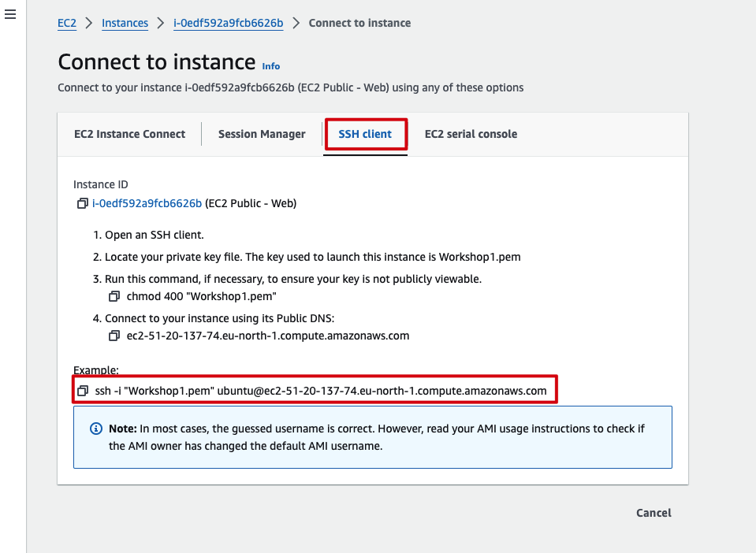
Task: Click the ssh example command text
Action: [321, 391]
